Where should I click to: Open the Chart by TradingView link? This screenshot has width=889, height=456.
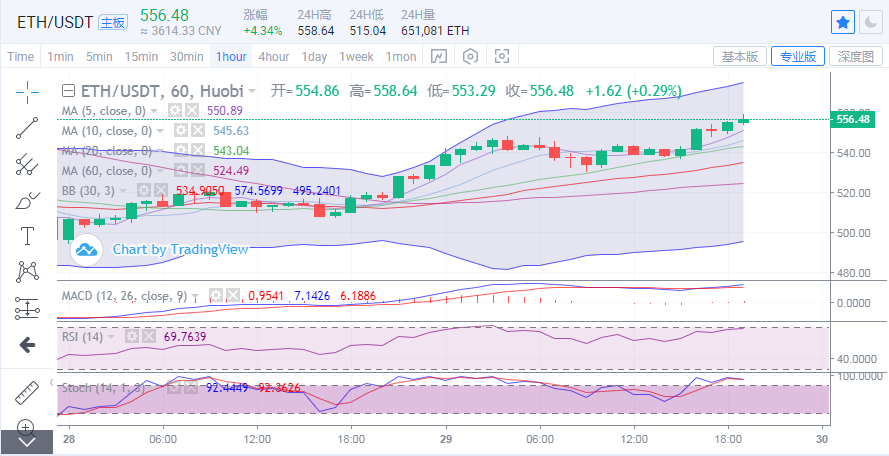(x=180, y=249)
